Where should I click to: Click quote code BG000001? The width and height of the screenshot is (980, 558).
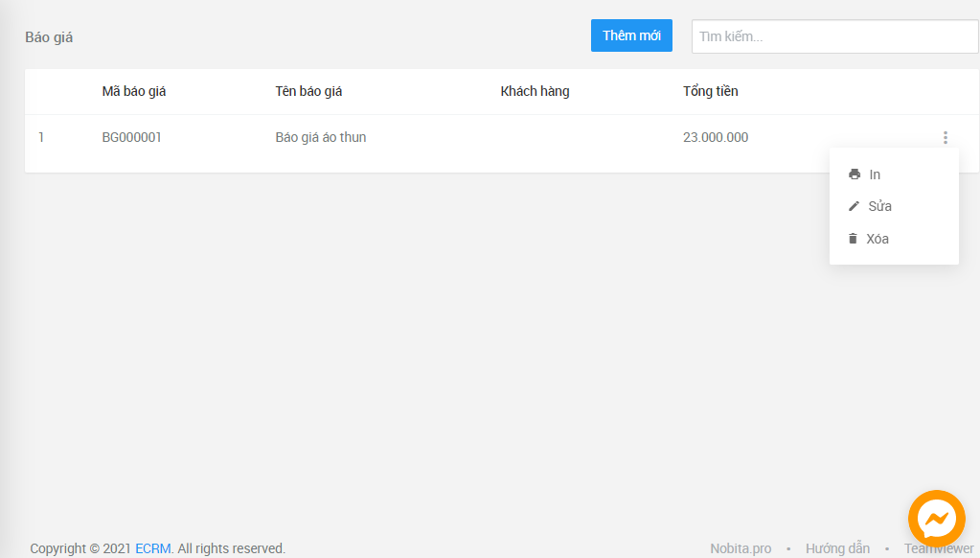tap(131, 137)
